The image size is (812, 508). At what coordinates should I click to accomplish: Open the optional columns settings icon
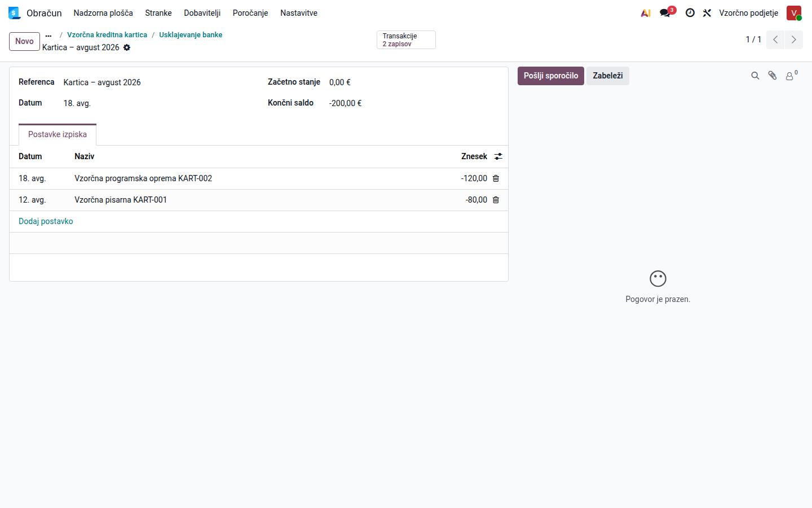tap(498, 156)
